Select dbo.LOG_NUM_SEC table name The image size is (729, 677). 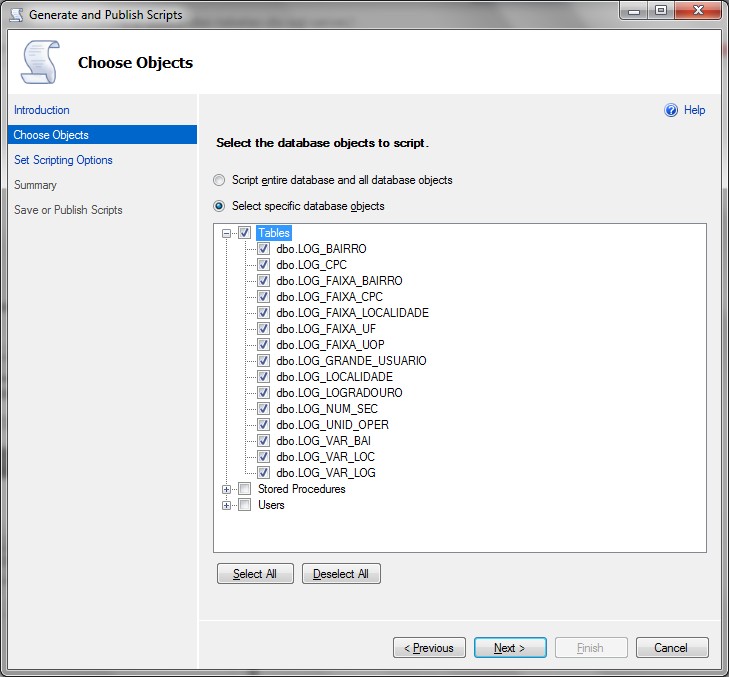click(327, 409)
